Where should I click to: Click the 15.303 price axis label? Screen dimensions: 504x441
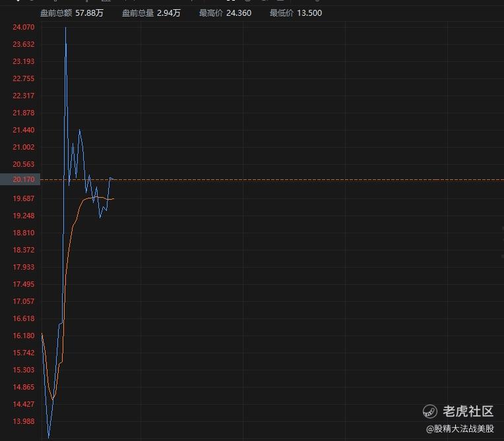24,370
